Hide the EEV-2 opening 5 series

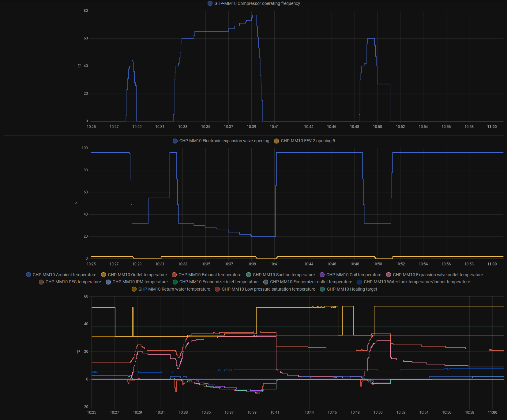[307, 141]
